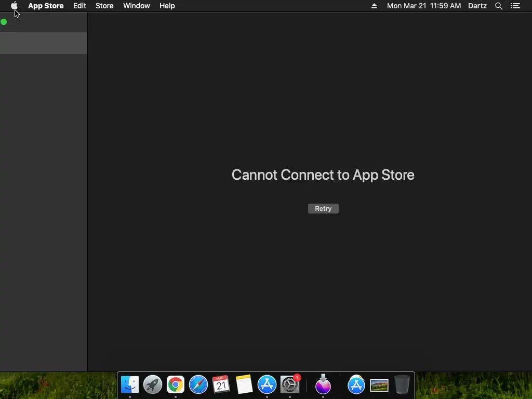Open the Store menu

[x=104, y=6]
